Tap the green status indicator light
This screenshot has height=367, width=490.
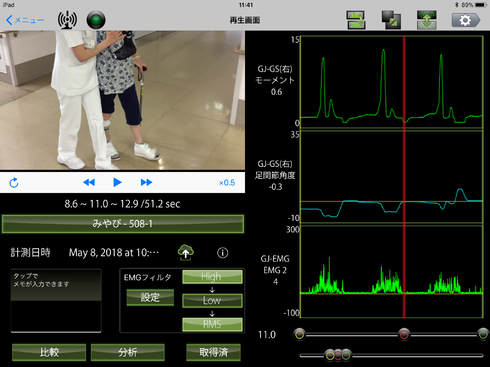point(96,20)
